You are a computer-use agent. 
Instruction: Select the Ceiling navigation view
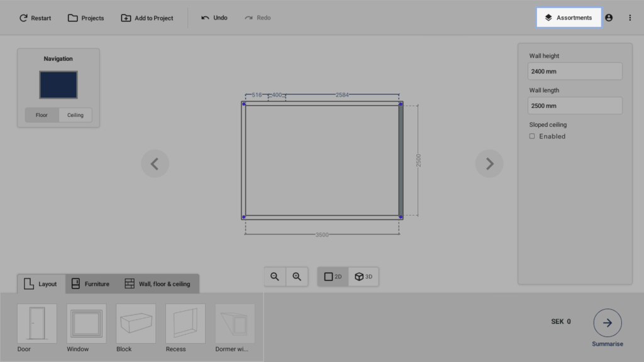tap(75, 115)
